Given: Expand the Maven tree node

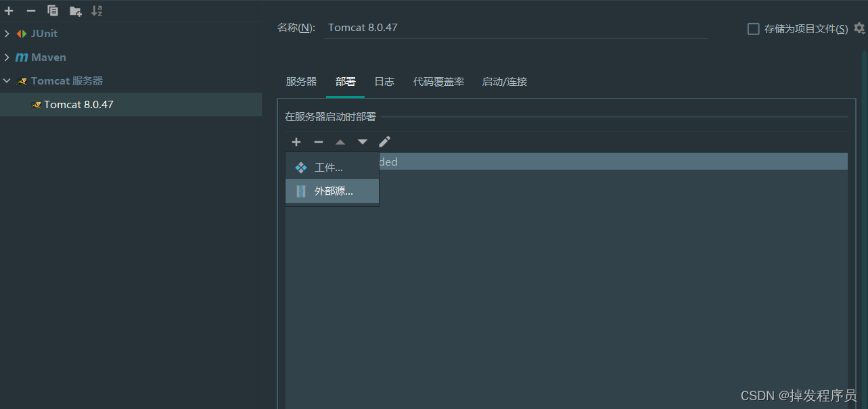Looking at the screenshot, I should 7,57.
